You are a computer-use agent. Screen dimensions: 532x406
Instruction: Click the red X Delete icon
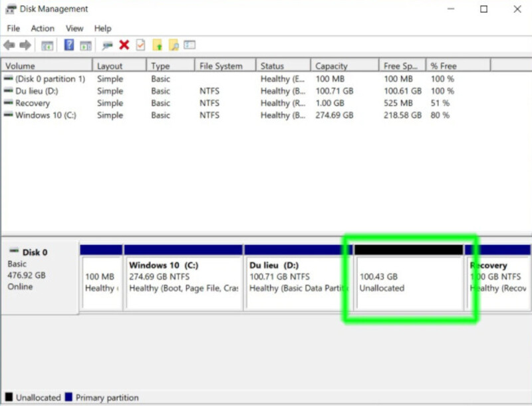click(124, 45)
